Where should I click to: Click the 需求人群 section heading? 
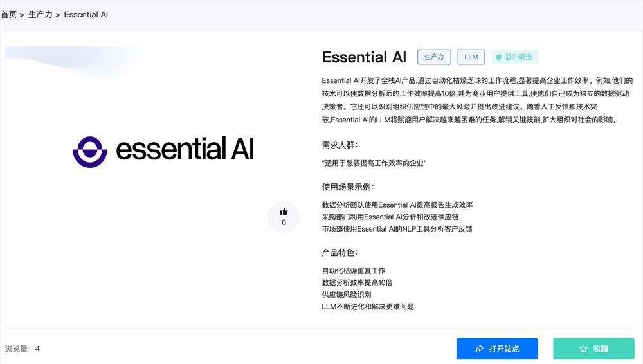click(x=340, y=145)
